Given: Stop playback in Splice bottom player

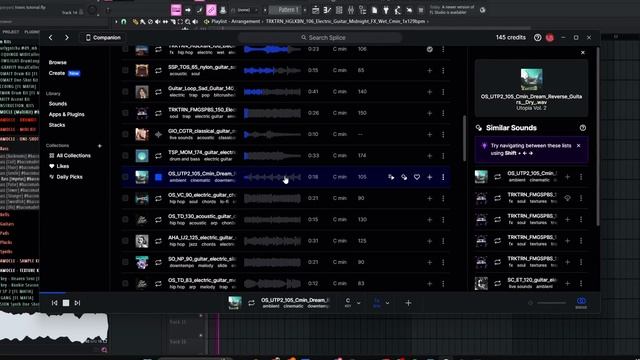Looking at the screenshot, I should pyautogui.click(x=66, y=303).
